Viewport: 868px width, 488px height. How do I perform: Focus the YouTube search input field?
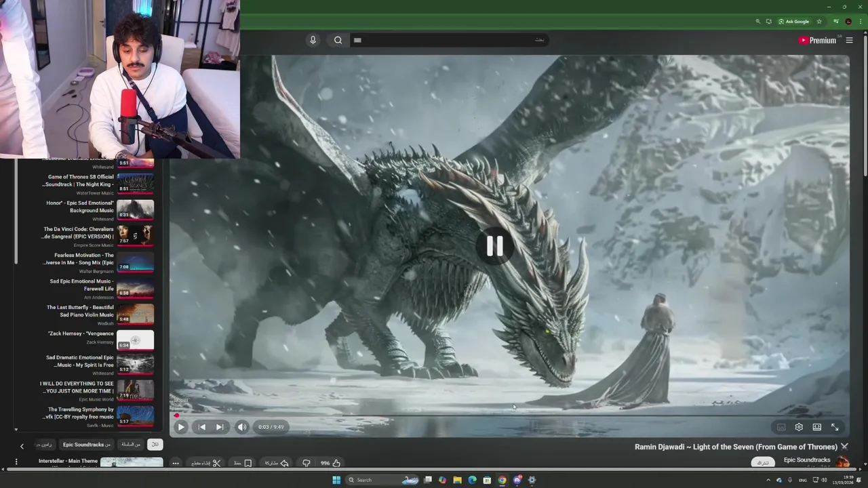click(450, 40)
